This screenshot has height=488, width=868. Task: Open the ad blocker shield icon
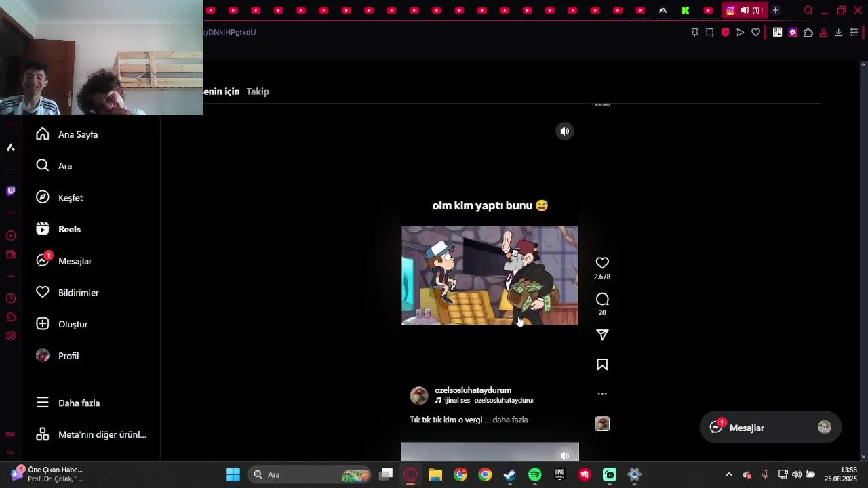coord(725,32)
